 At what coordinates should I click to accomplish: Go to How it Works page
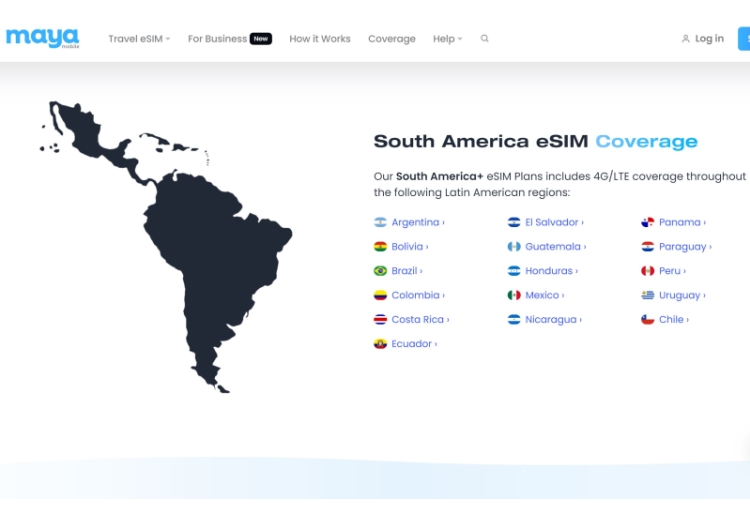click(320, 39)
